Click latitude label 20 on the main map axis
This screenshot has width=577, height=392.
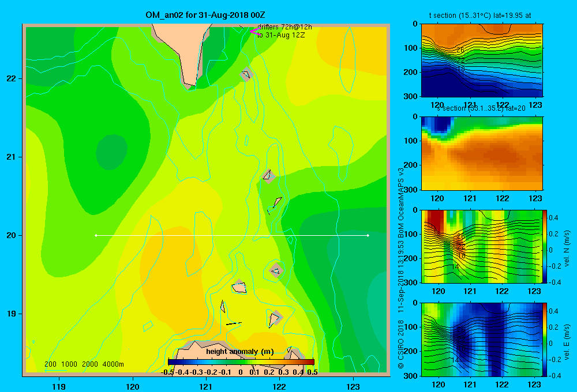[11, 235]
